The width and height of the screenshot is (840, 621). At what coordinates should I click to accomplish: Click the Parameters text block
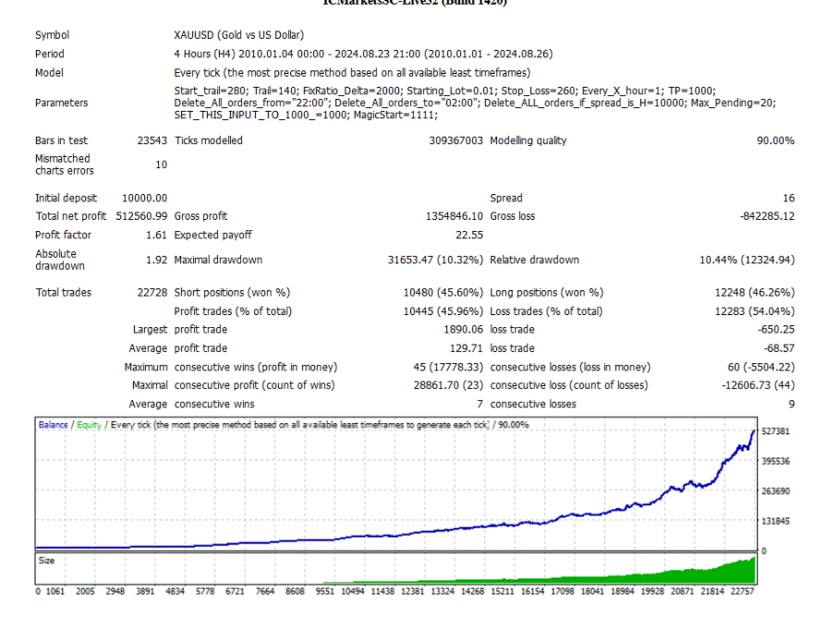click(474, 103)
